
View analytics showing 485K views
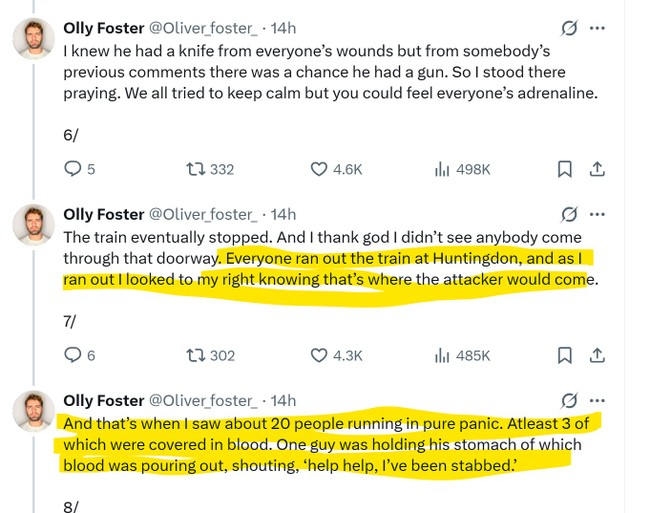point(442,355)
